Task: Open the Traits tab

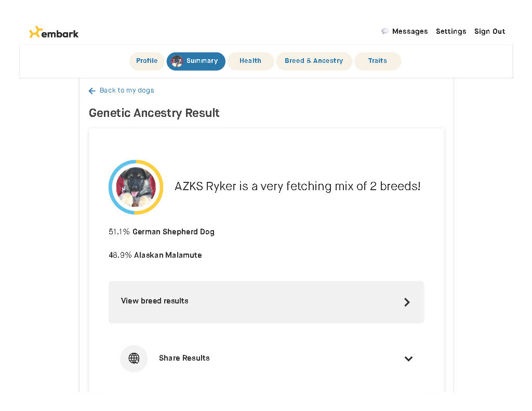Action: [377, 61]
